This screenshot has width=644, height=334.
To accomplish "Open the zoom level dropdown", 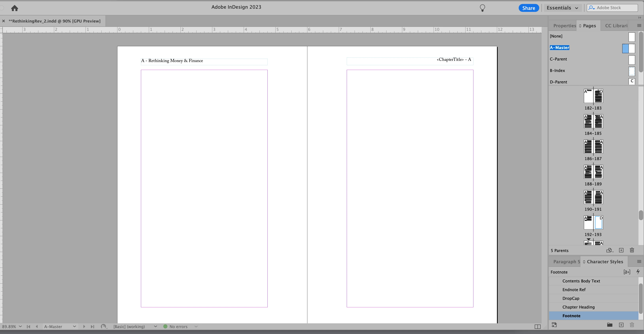I will pyautogui.click(x=20, y=326).
